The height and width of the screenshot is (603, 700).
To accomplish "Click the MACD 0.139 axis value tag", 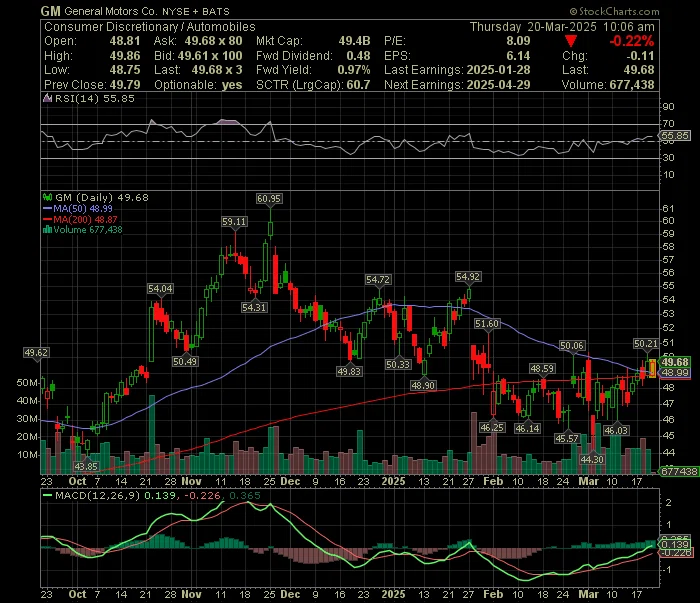I will click(x=675, y=545).
